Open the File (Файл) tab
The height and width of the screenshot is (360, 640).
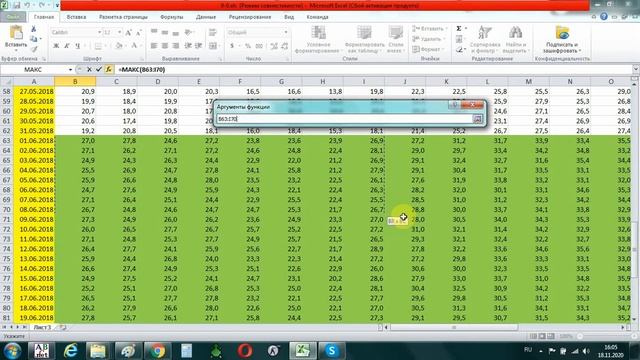click(x=13, y=17)
